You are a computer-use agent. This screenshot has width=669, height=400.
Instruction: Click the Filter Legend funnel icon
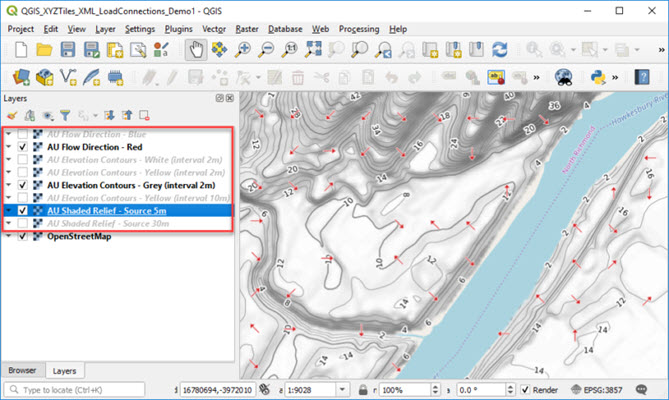65,115
